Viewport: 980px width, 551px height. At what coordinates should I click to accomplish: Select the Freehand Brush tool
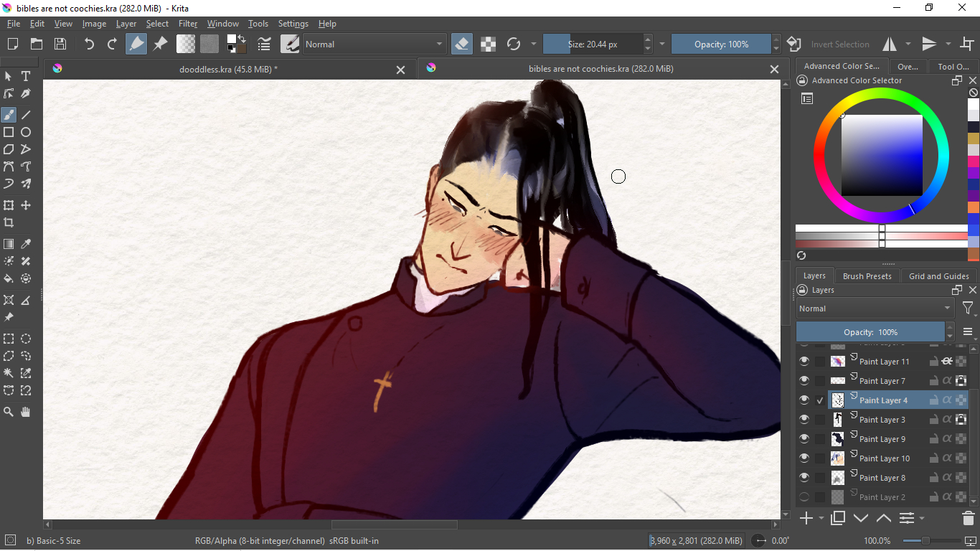coord(9,115)
